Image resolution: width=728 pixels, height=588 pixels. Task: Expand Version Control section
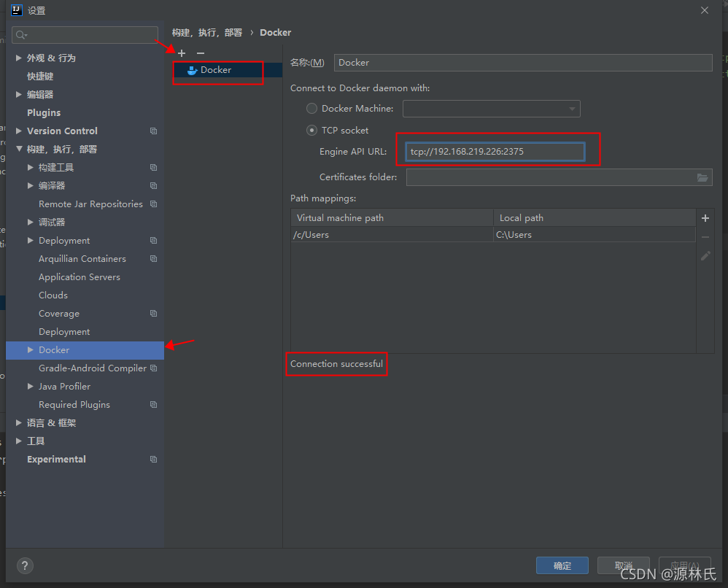tap(18, 131)
